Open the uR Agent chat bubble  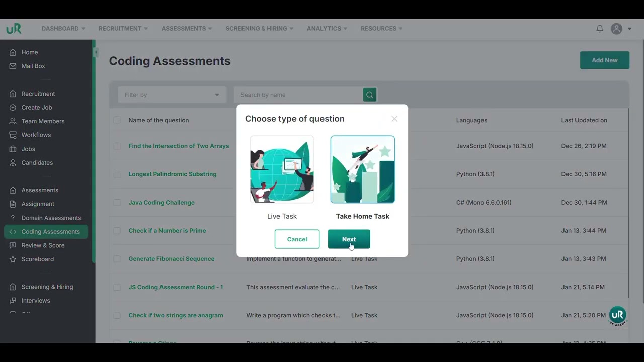(617, 316)
